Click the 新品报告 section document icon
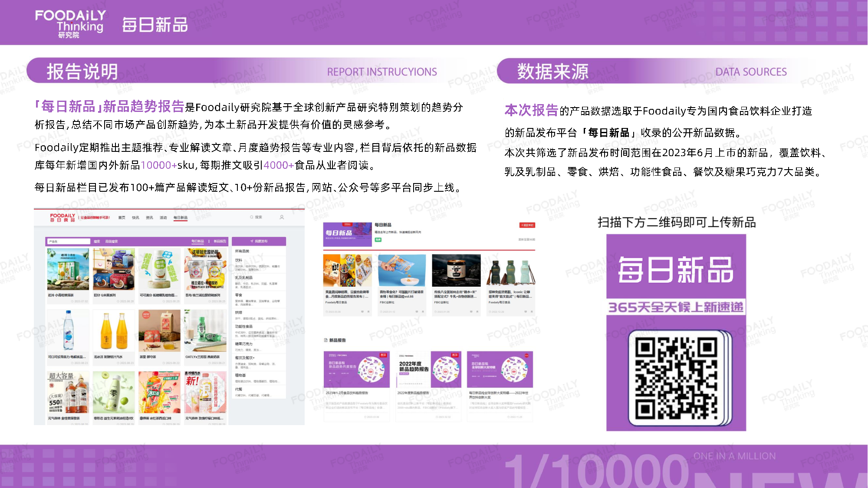Screen dimensions: 868x488 326,341
